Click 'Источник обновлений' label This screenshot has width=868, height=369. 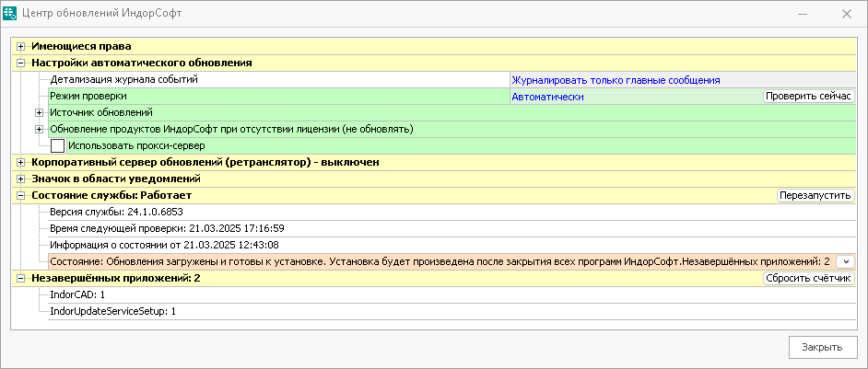pyautogui.click(x=101, y=113)
